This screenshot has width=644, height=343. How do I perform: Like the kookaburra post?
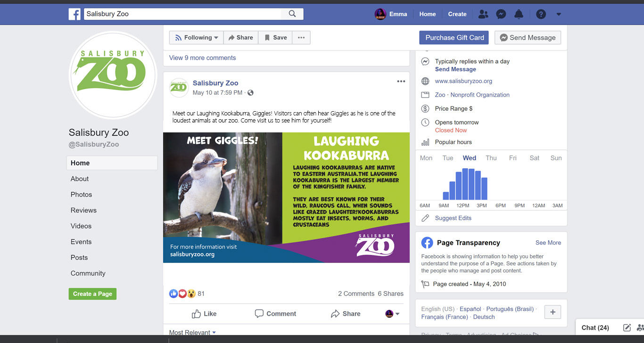(x=204, y=314)
